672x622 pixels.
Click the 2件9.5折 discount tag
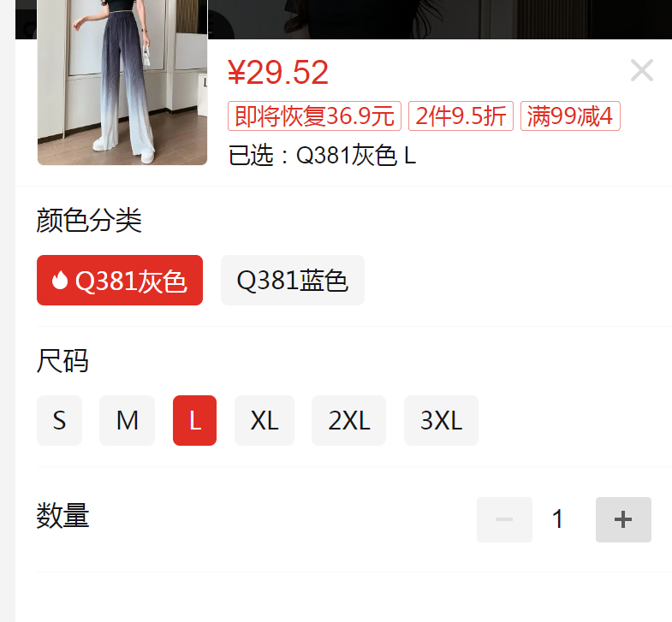pos(461,116)
